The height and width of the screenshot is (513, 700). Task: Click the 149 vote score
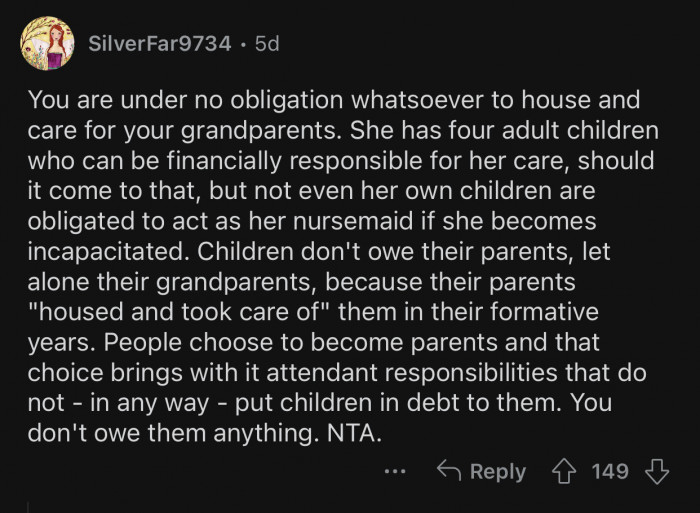tap(610, 471)
